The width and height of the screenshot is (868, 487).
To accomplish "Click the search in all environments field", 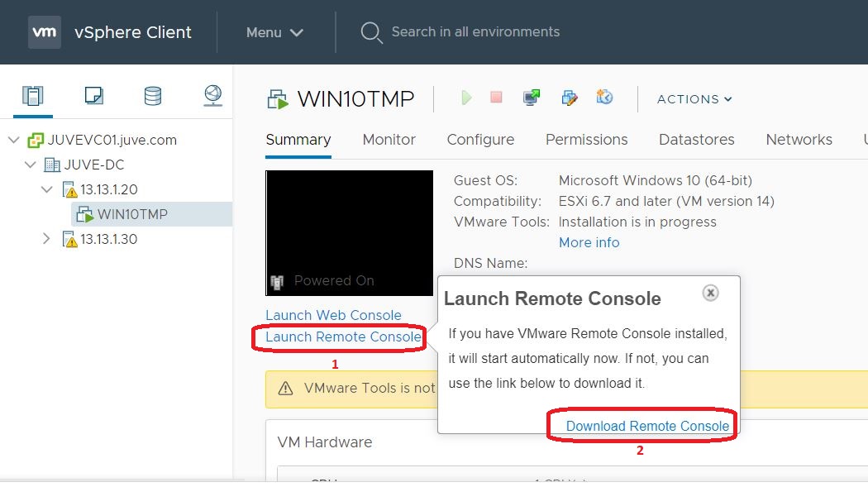I will (x=475, y=32).
